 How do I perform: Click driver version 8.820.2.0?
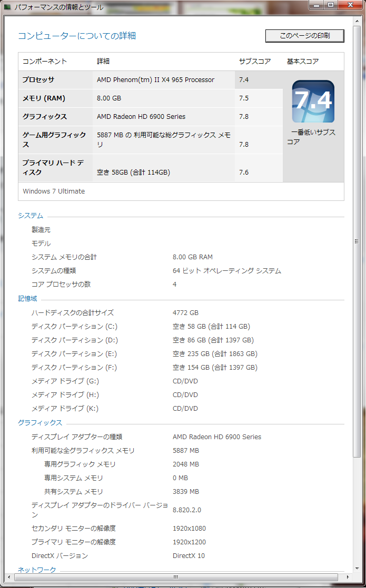[x=187, y=510]
